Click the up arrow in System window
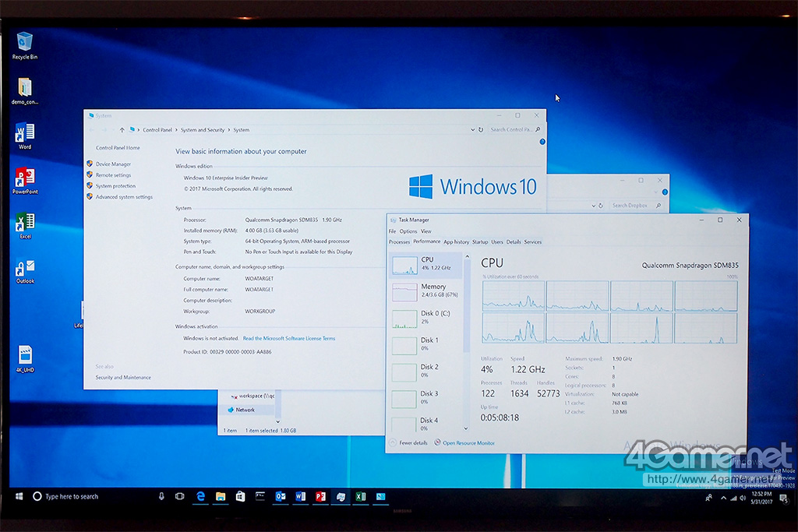The image size is (798, 532). click(x=122, y=130)
